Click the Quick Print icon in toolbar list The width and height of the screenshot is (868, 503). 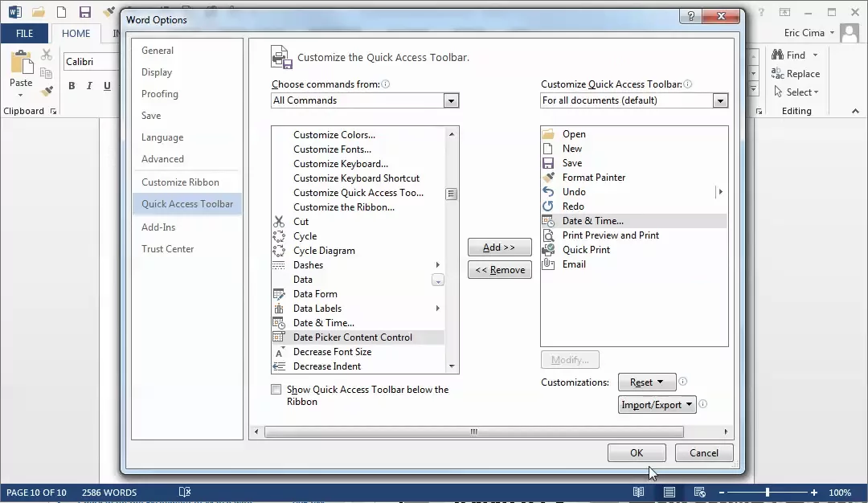[548, 250]
